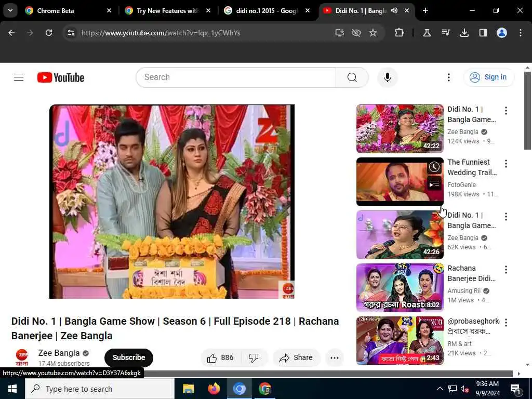
Task: Open site information icon in address bar
Action: (71, 33)
